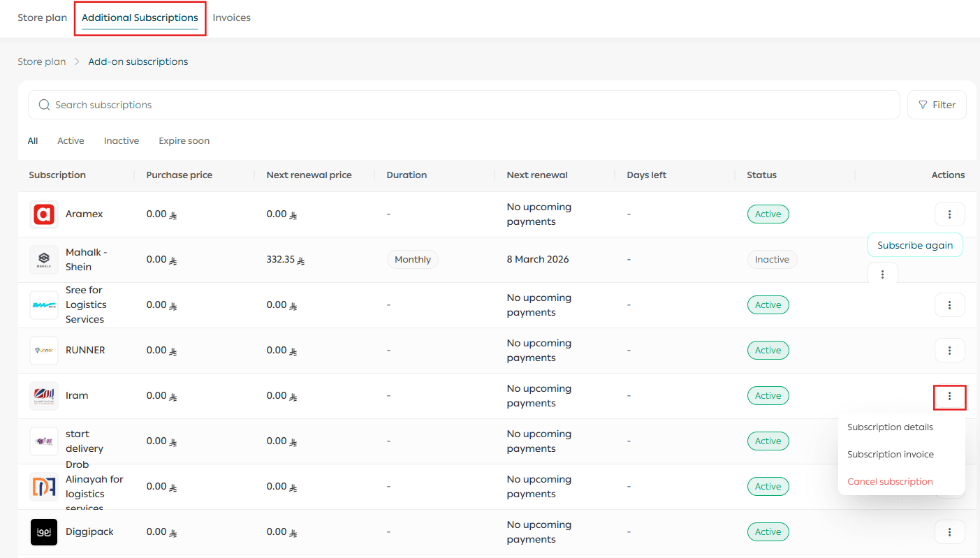Open the Filter options
This screenshot has height=558, width=980.
[x=937, y=105]
